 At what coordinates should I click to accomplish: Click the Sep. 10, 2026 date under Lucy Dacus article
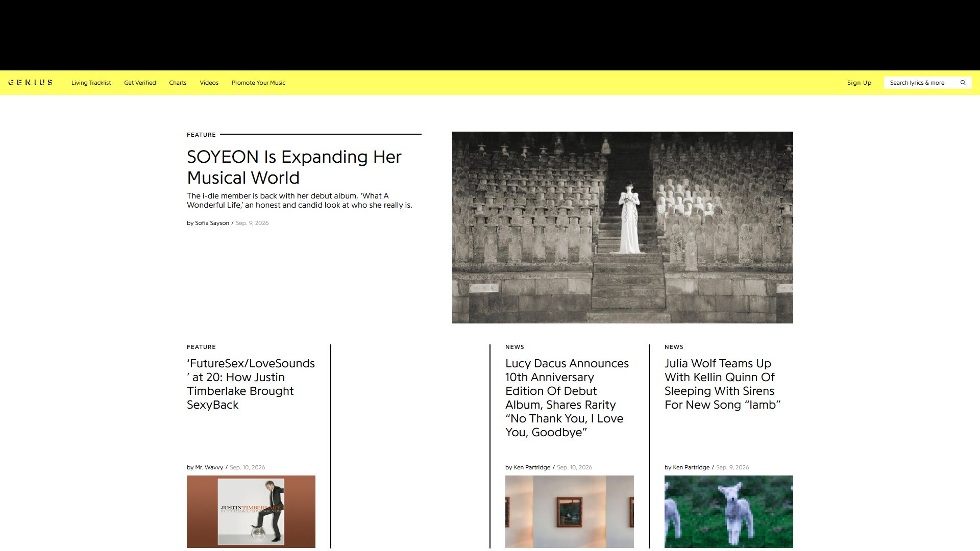pyautogui.click(x=575, y=467)
